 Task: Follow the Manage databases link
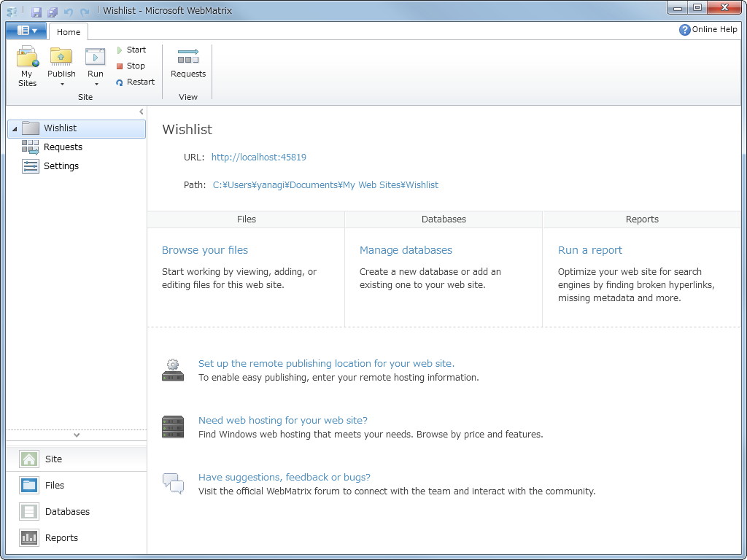pyautogui.click(x=406, y=249)
